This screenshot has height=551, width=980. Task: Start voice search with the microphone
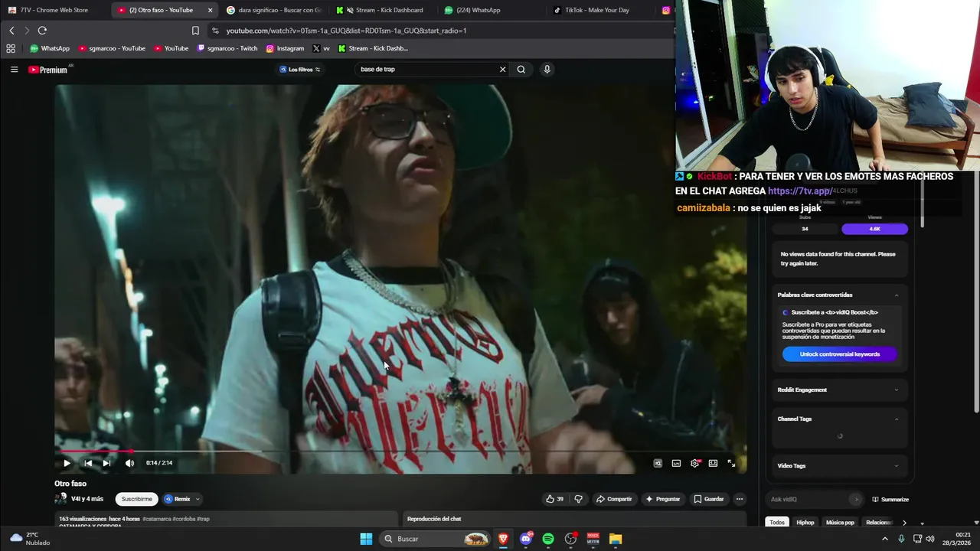point(547,70)
